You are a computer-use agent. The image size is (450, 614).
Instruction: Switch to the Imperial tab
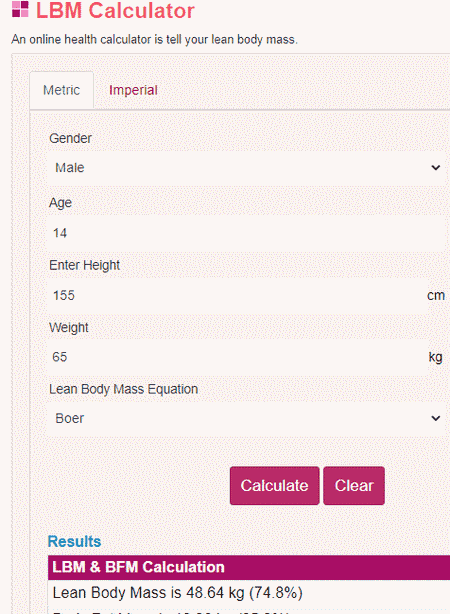[x=133, y=90]
